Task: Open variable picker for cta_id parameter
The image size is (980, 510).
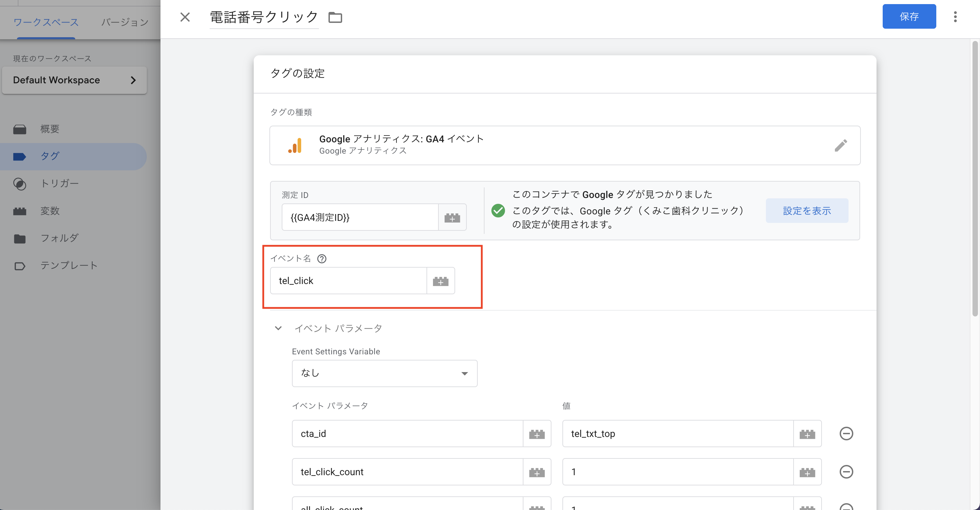Action: pyautogui.click(x=537, y=434)
